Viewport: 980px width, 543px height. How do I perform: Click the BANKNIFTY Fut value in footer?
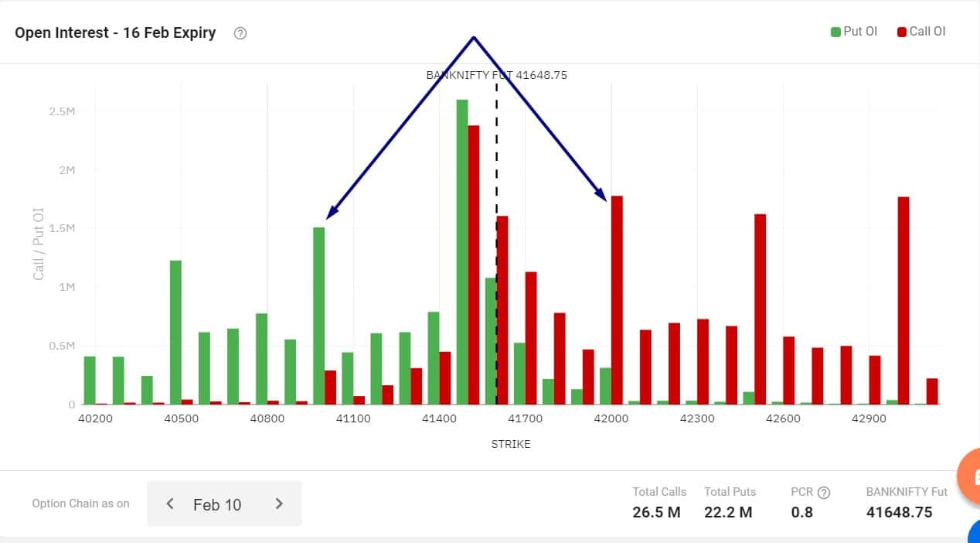tap(899, 512)
